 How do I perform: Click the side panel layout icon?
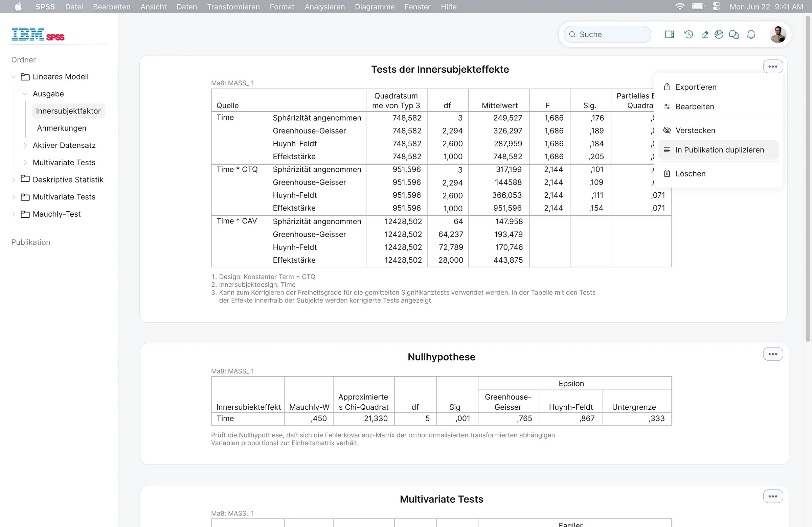click(669, 34)
